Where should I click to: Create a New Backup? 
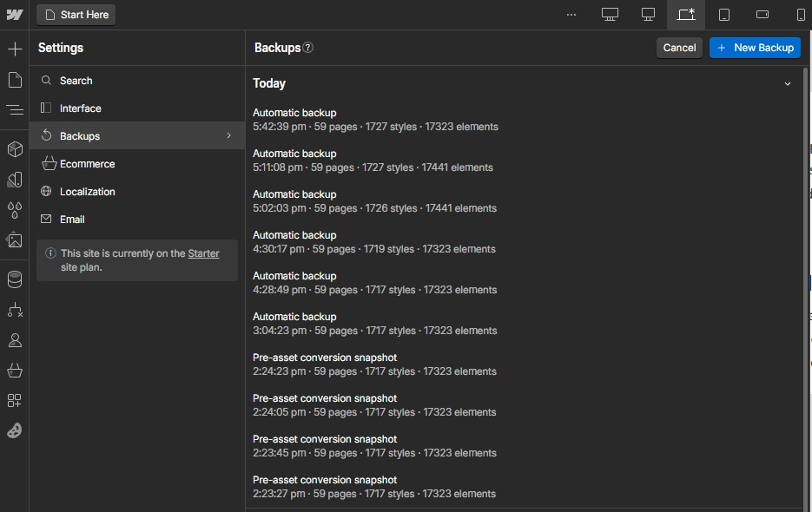(755, 48)
